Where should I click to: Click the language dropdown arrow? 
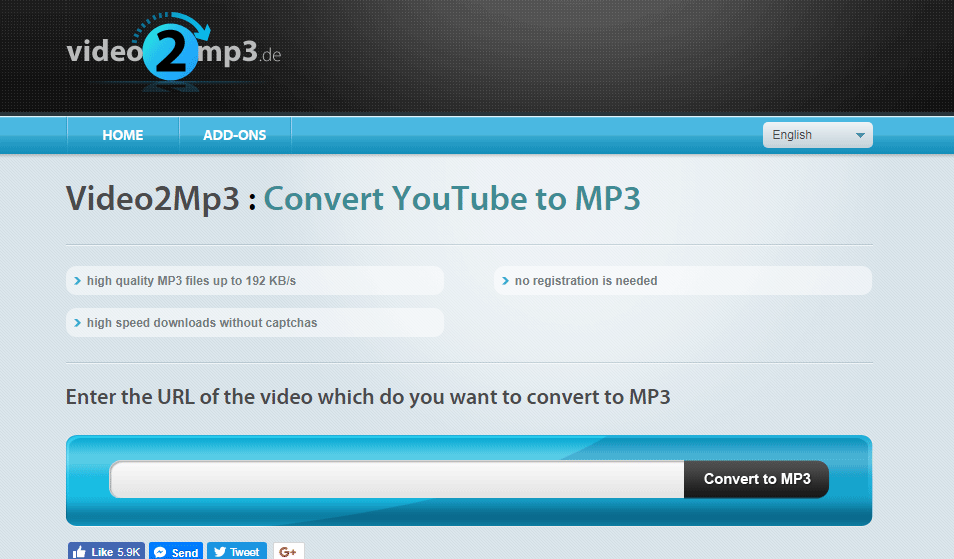(x=859, y=136)
